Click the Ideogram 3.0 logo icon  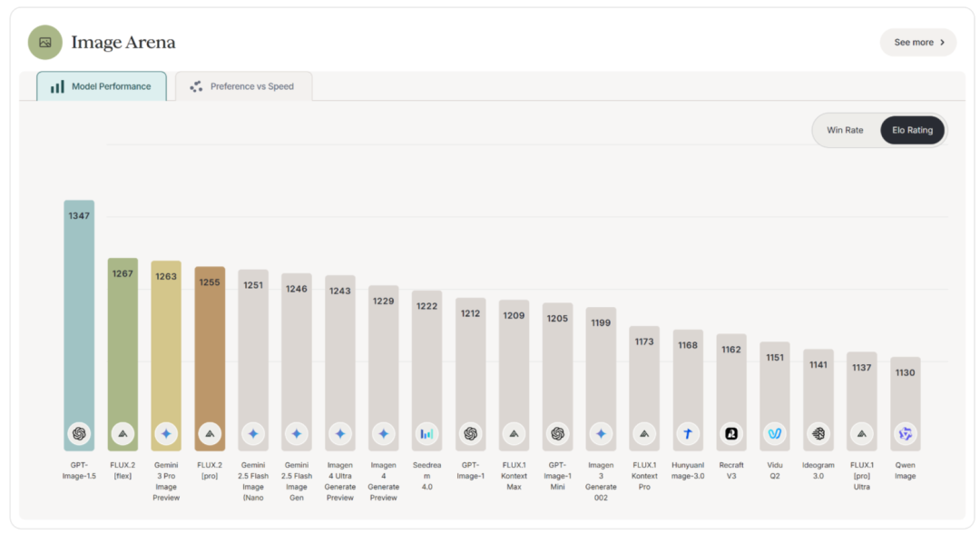pyautogui.click(x=818, y=433)
